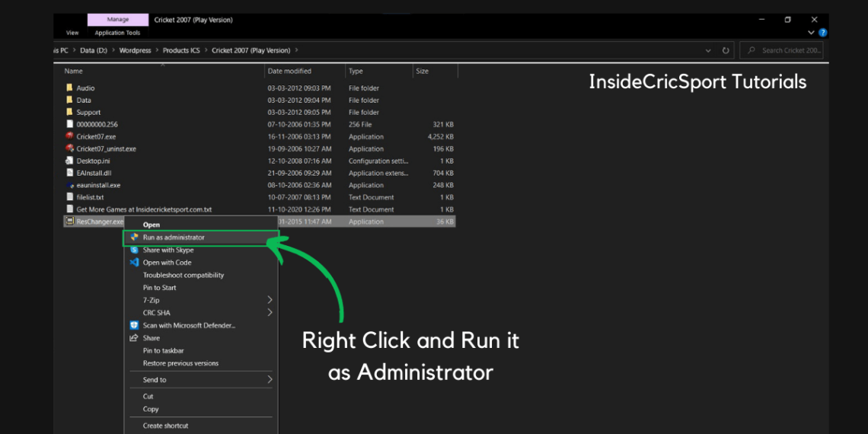Open the address bar history dropdown
The width and height of the screenshot is (868, 434).
click(709, 50)
